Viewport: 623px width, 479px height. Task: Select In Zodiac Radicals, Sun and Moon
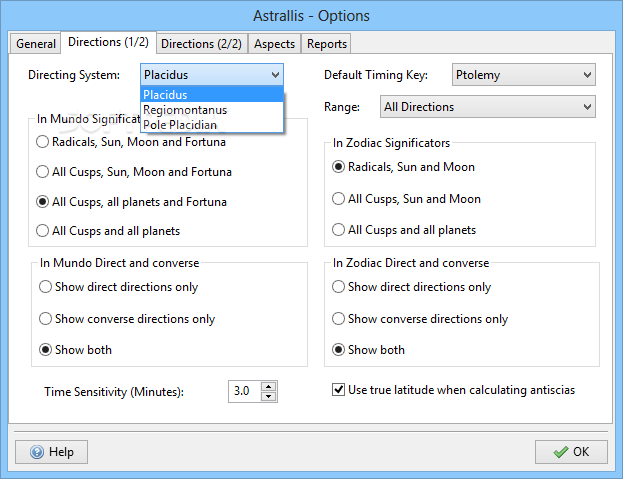tap(403, 167)
